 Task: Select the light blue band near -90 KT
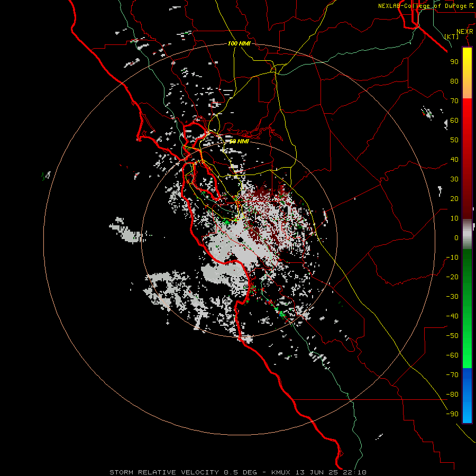coord(467,413)
